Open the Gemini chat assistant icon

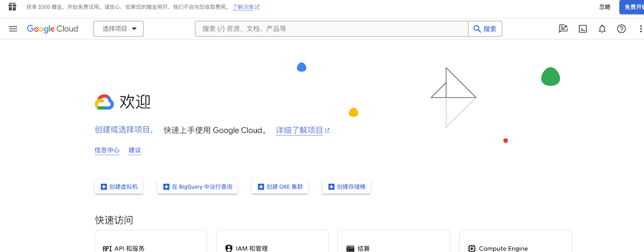563,29
